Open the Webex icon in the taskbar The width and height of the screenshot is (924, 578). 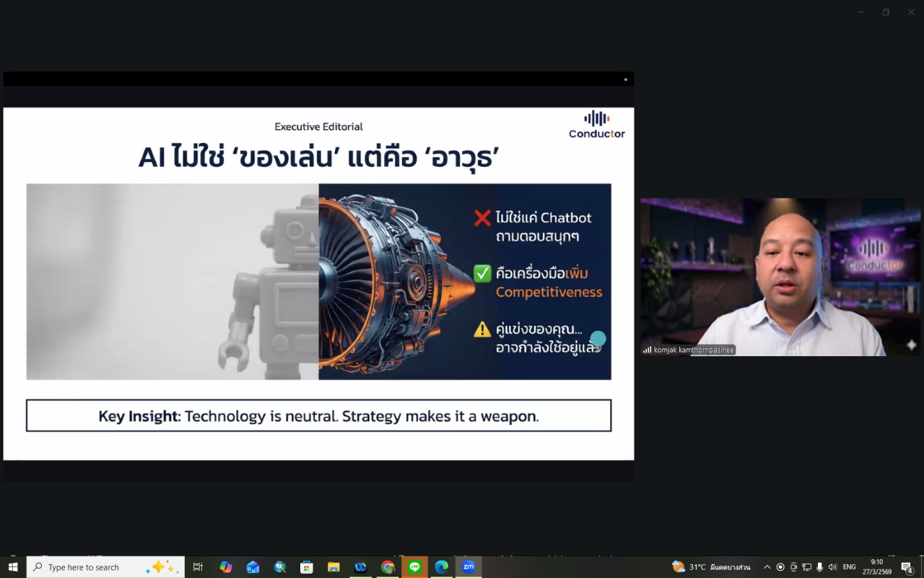[x=360, y=567]
